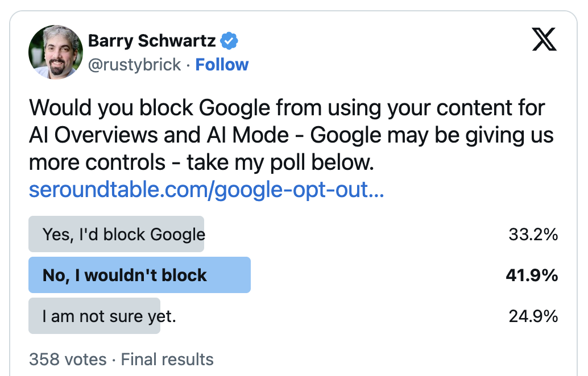The image size is (588, 376).
Task: Open Barry Schwartz's profile picture
Action: pos(55,52)
